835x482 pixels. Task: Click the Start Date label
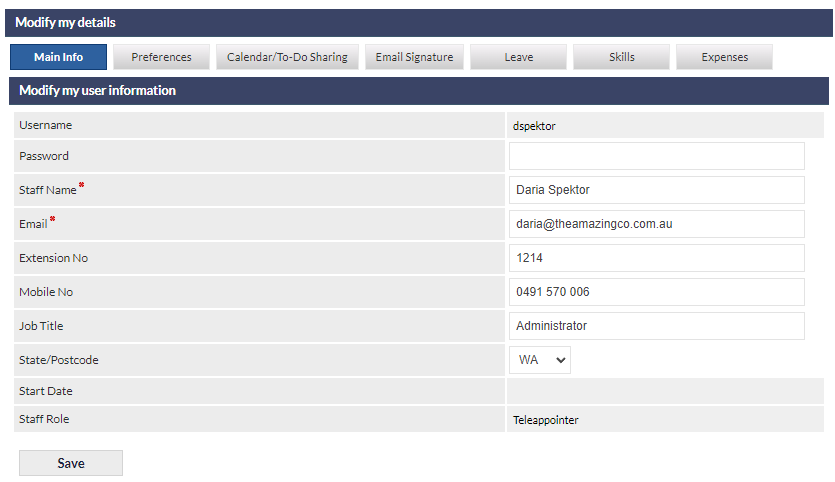point(46,391)
